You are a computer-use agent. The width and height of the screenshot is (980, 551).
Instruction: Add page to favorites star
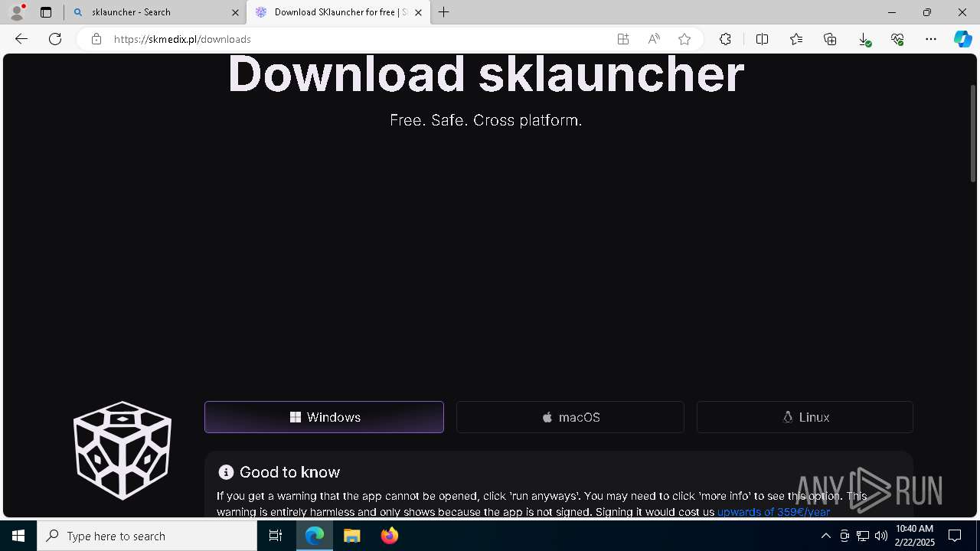[684, 39]
